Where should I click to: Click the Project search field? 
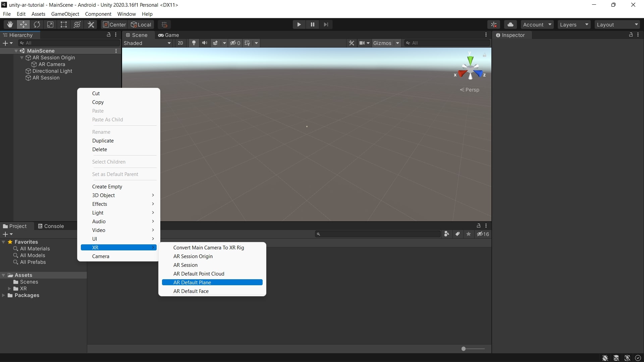(378, 234)
